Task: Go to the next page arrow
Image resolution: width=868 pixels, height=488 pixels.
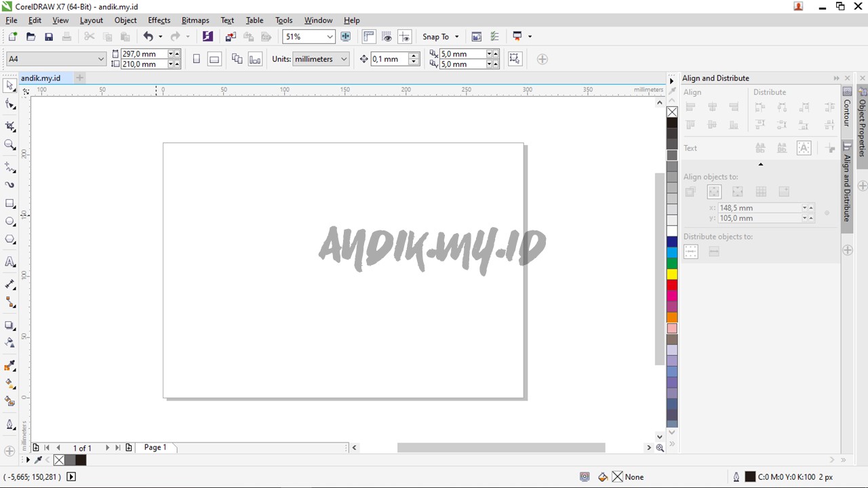Action: (106, 447)
